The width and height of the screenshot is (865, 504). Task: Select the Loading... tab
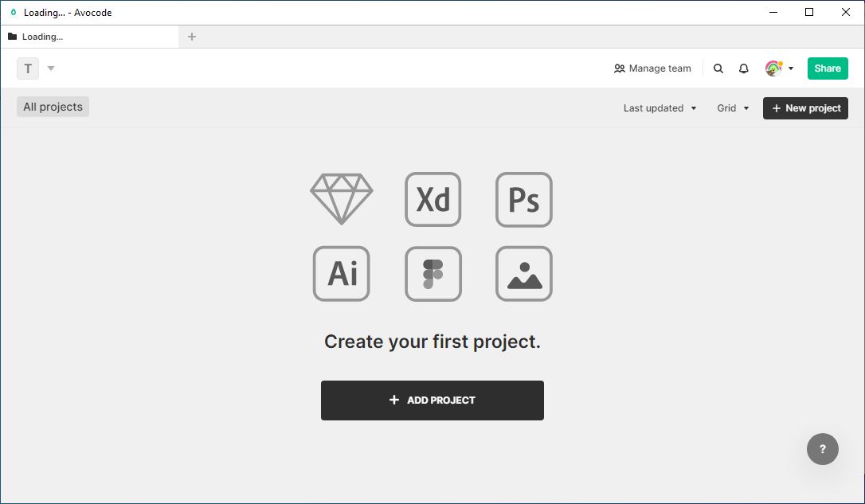(89, 37)
